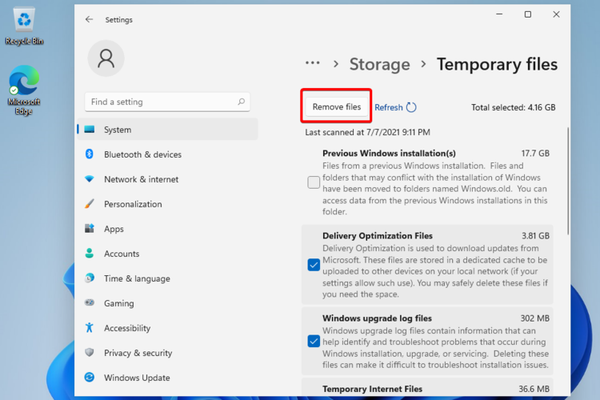Click the Windows Update sync icon

click(x=90, y=377)
